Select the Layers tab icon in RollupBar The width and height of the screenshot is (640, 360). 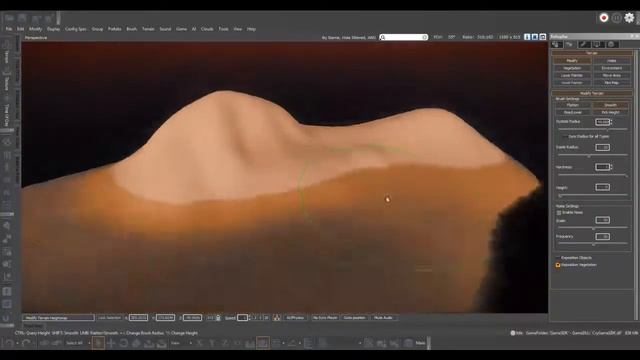(x=611, y=44)
